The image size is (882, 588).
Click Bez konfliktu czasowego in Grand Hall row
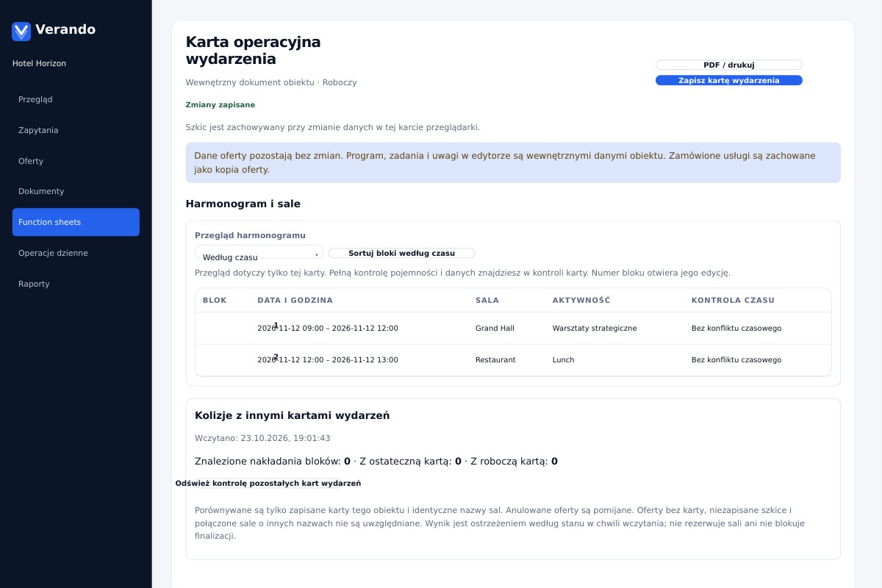point(736,329)
